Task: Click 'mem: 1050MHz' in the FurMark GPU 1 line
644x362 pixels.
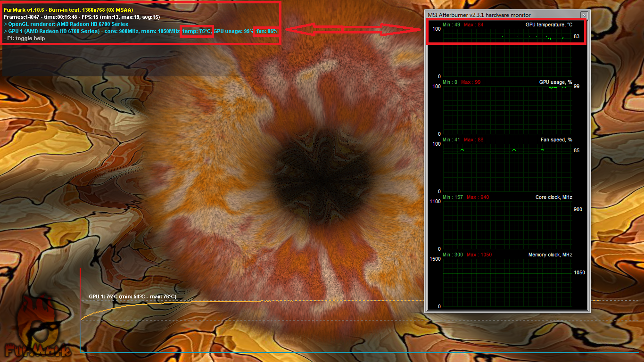Action: (161, 31)
